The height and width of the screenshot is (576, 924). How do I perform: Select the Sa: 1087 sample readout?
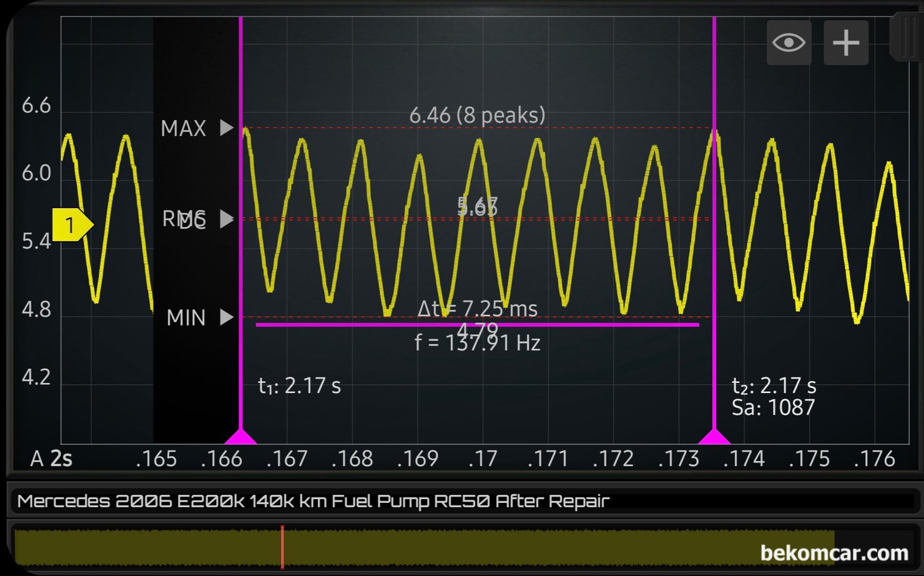pos(773,407)
